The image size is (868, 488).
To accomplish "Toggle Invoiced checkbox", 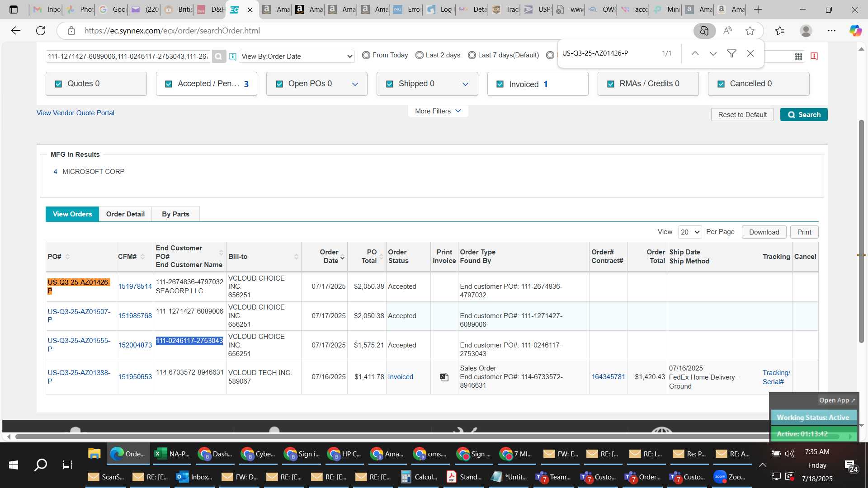I will point(500,84).
